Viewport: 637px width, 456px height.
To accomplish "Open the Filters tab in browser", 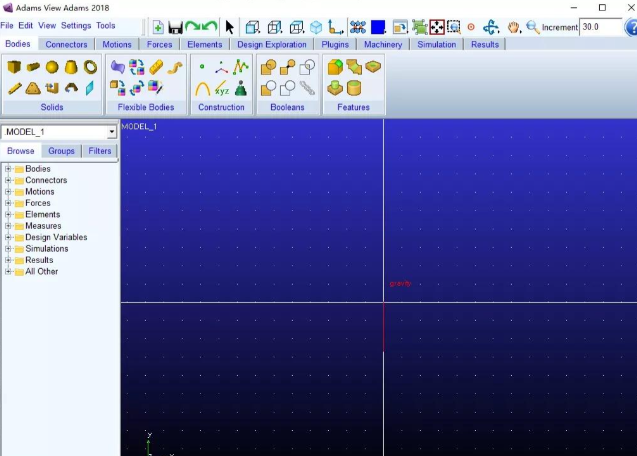I will [100, 151].
